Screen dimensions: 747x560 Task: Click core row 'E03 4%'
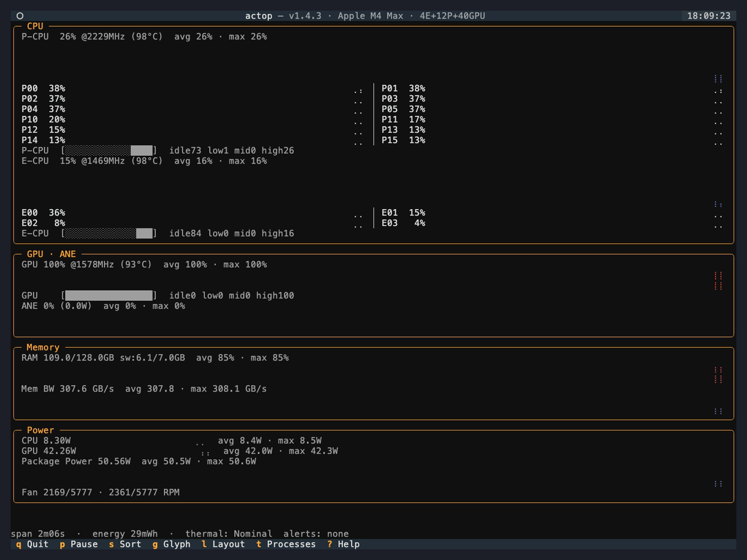(403, 223)
